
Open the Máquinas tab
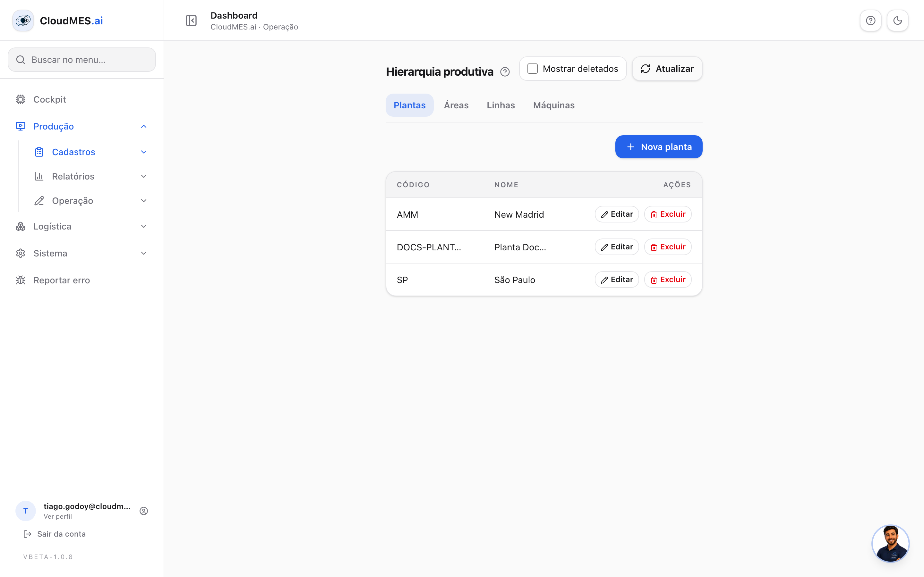[554, 105]
